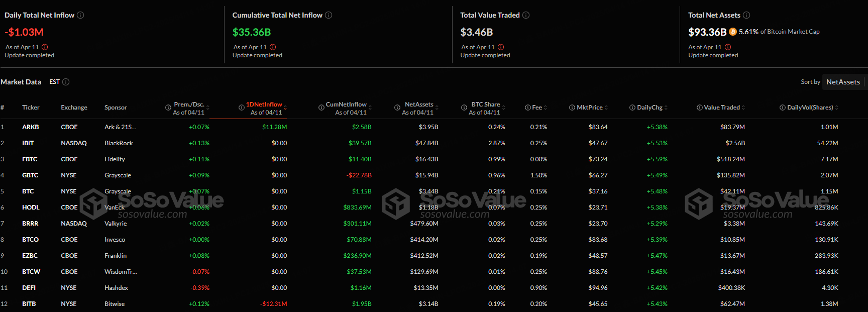Click the $3.46B total value traded
The image size is (868, 312).
point(477,32)
